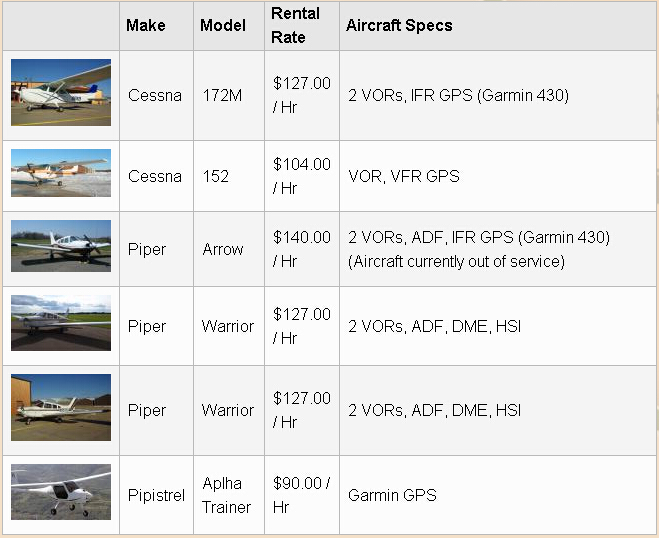Click the $90.00 / Hr rental rate

click(301, 495)
